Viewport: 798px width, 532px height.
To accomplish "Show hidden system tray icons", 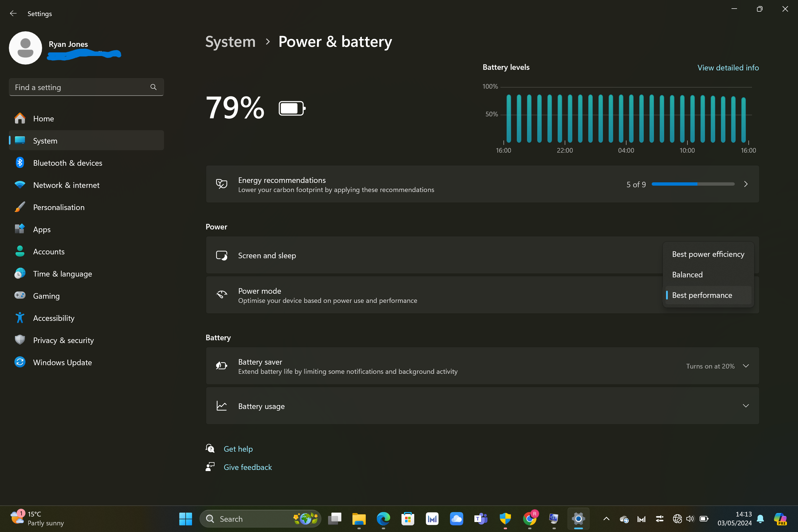I will [606, 519].
